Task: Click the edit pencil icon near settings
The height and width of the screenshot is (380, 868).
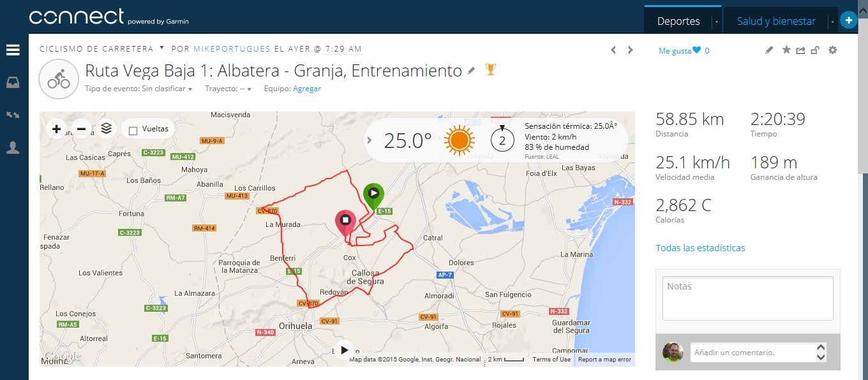Action: tap(769, 50)
